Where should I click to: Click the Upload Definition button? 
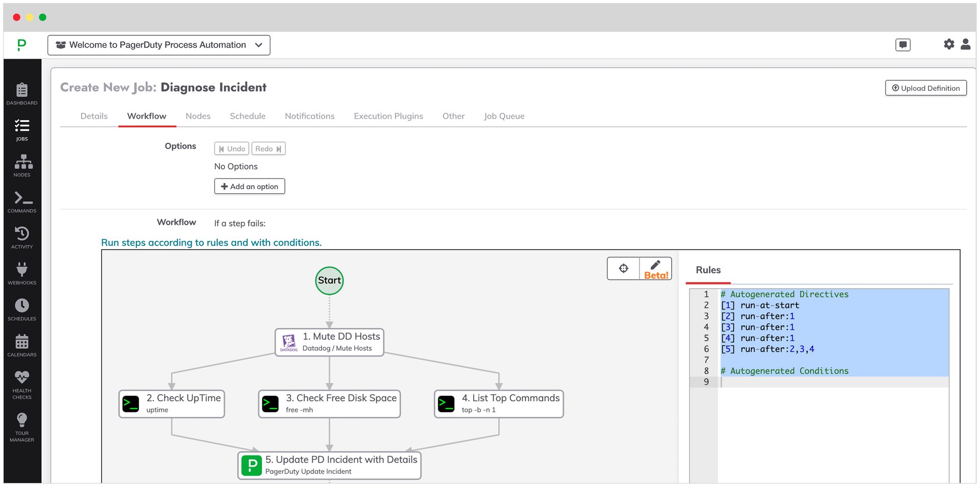(925, 88)
